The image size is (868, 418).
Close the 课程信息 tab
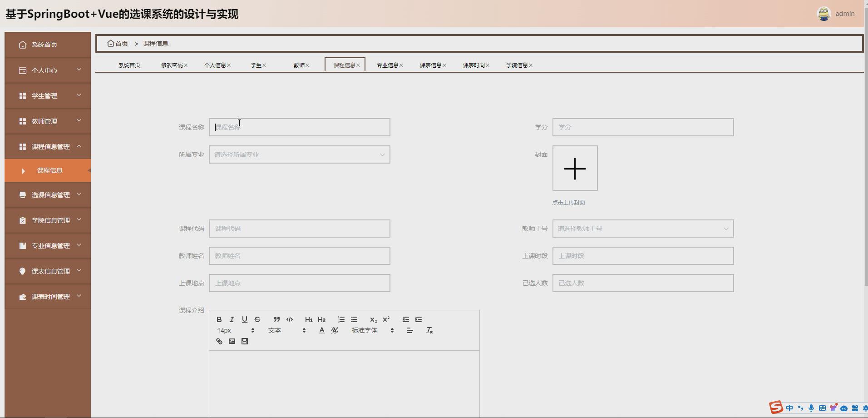click(358, 65)
